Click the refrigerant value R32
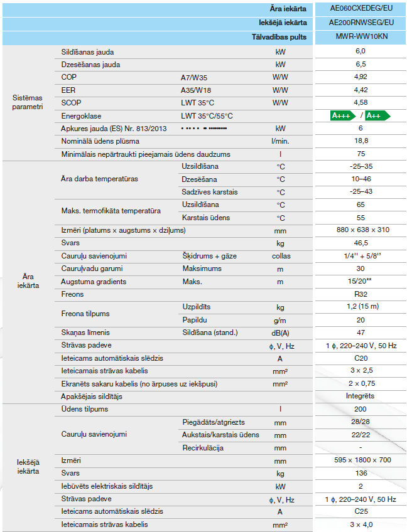The image size is (407, 532). pos(360,294)
